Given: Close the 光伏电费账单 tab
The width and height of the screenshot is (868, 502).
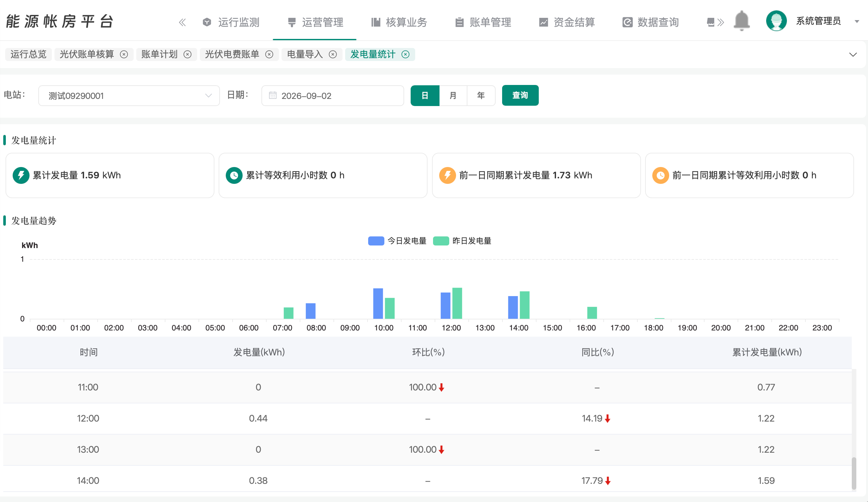Looking at the screenshot, I should [x=269, y=54].
